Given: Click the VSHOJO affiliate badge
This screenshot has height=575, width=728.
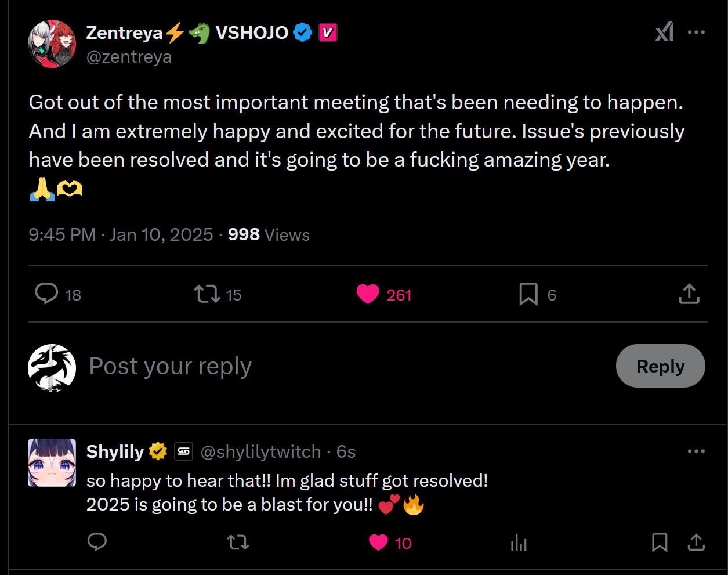Looking at the screenshot, I should point(328,32).
